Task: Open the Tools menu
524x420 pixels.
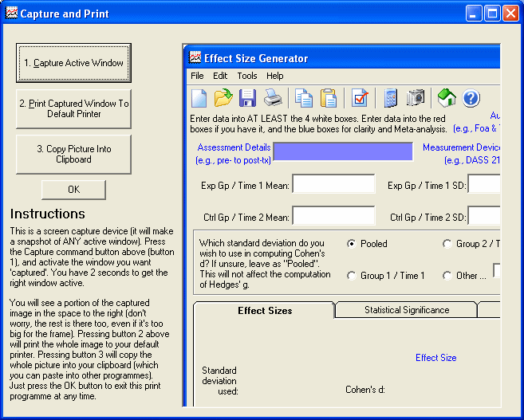Action: [246, 76]
